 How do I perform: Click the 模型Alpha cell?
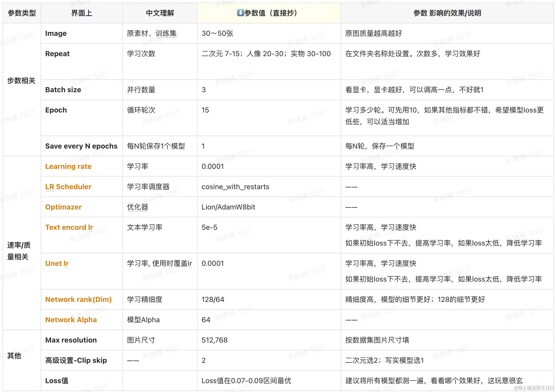click(160, 320)
